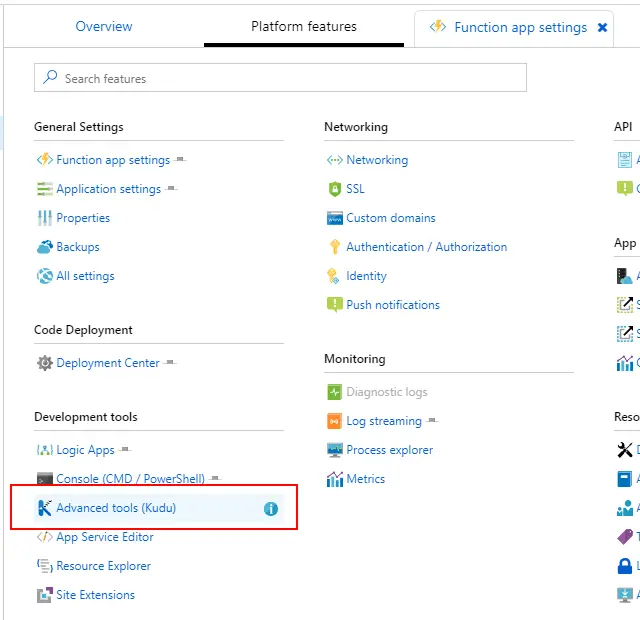The width and height of the screenshot is (640, 620).
Task: Open Application settings link
Action: [108, 189]
